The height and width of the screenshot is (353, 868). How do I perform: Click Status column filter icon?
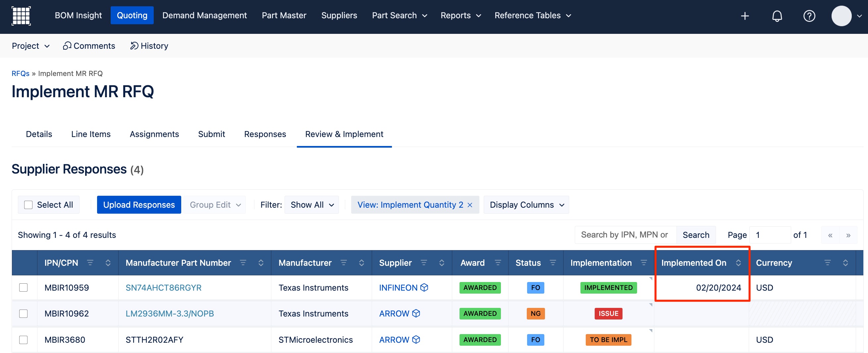coord(553,262)
